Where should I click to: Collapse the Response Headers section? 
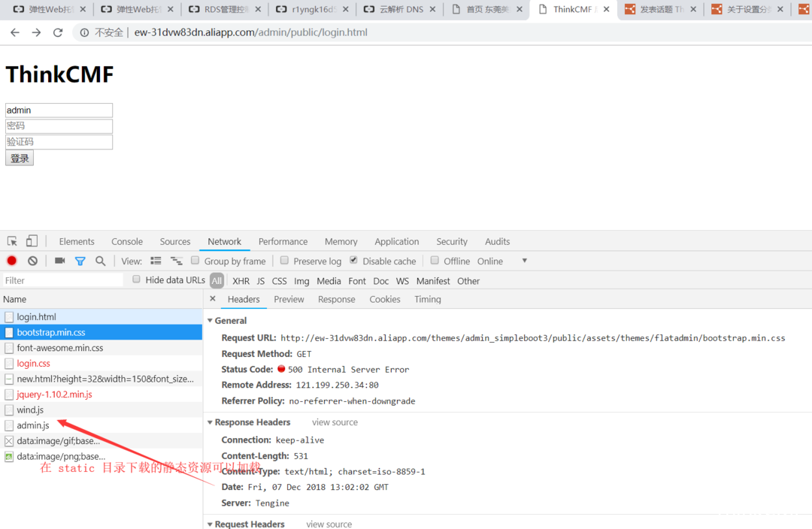point(211,422)
